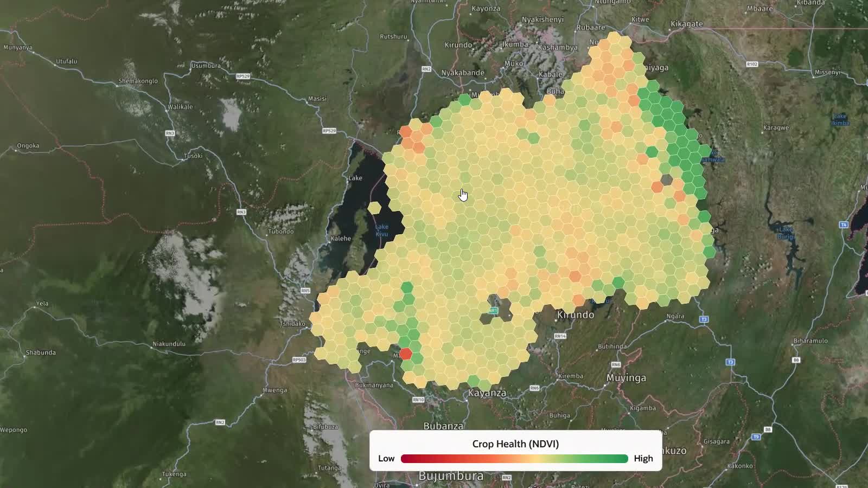Click the T9 road shield

tap(756, 436)
